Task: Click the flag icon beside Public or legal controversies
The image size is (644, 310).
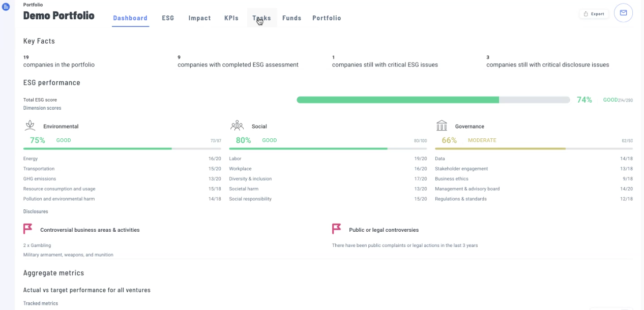Action: click(x=336, y=229)
